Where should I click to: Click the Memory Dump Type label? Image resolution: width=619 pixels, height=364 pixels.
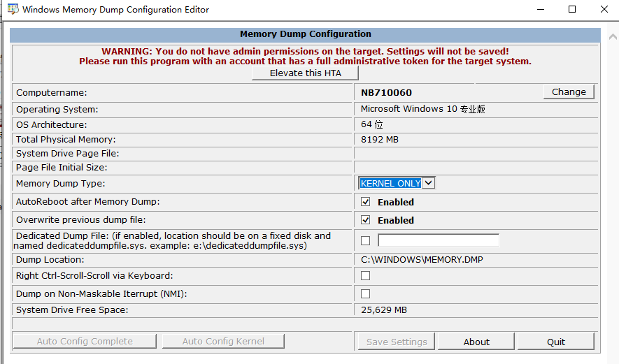pos(60,183)
